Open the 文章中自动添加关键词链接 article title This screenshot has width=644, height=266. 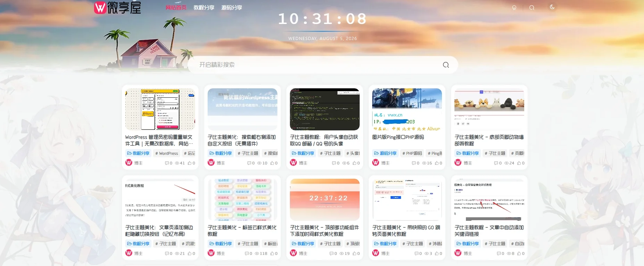coord(489,231)
